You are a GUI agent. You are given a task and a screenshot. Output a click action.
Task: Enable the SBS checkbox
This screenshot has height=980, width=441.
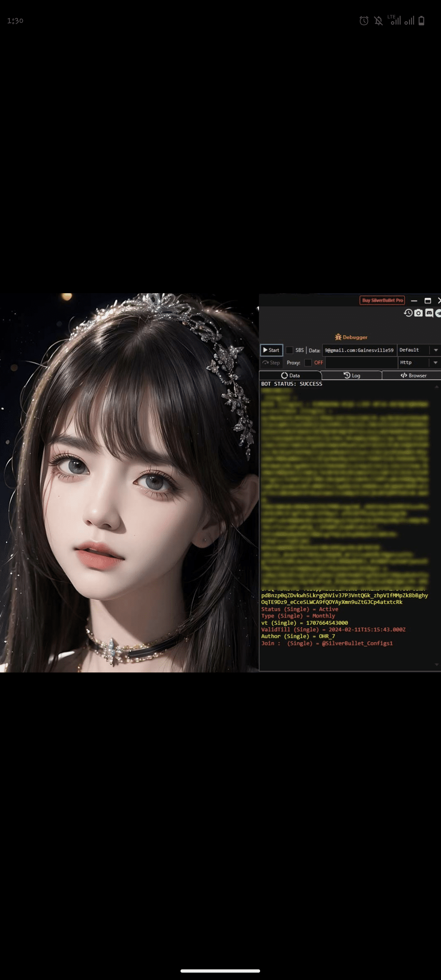(x=289, y=350)
